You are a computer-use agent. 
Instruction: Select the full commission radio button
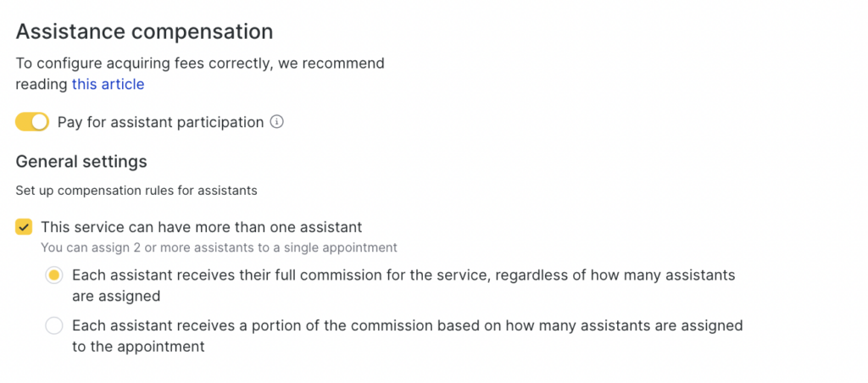click(54, 275)
